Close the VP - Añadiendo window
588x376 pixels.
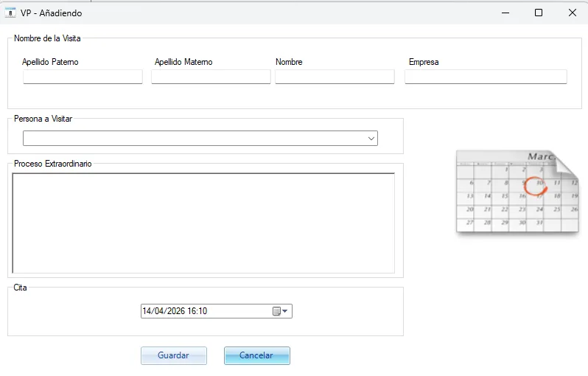[573, 13]
